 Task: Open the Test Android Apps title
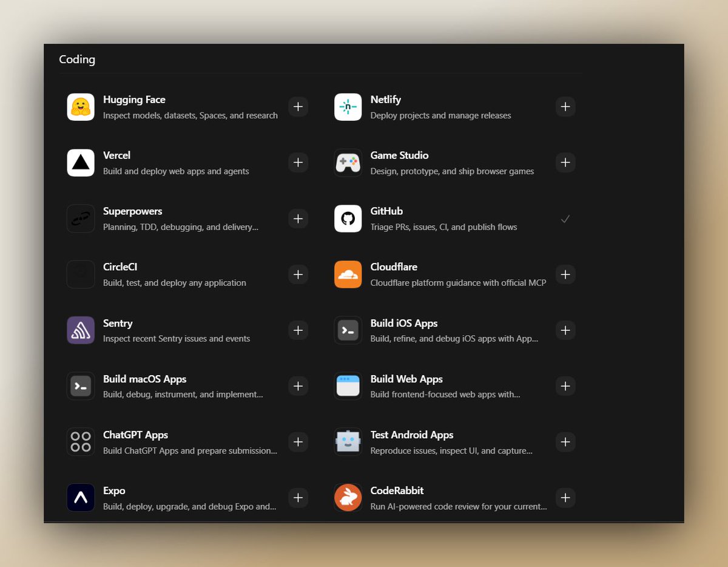pos(412,435)
